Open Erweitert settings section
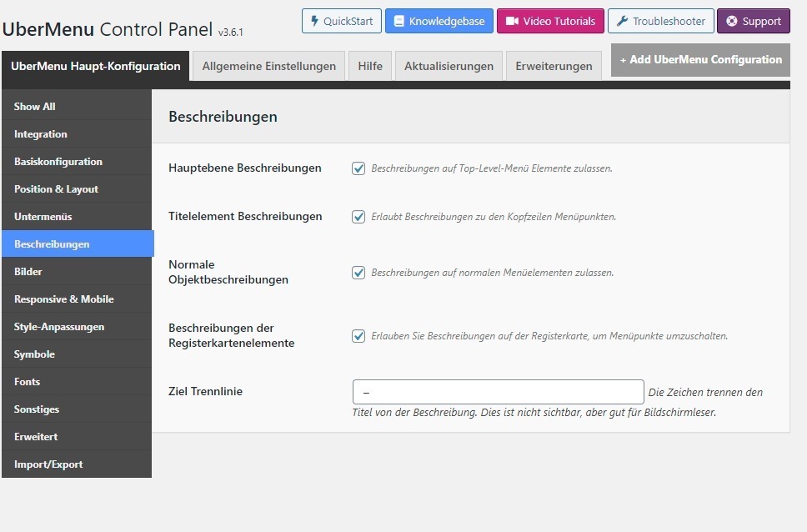 (x=77, y=437)
